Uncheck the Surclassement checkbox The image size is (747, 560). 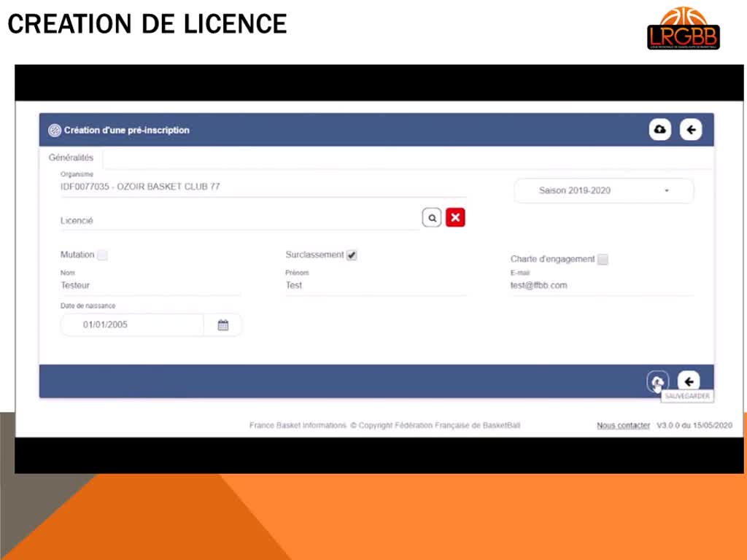pyautogui.click(x=352, y=255)
